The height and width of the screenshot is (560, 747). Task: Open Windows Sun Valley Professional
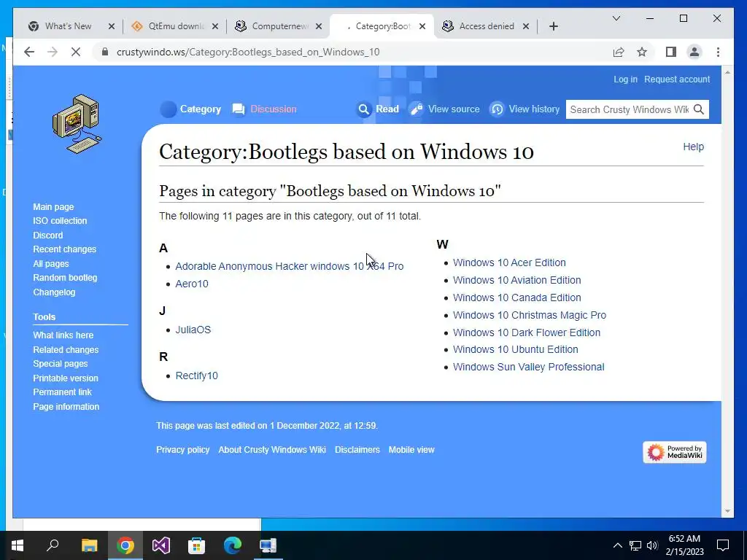point(528,367)
